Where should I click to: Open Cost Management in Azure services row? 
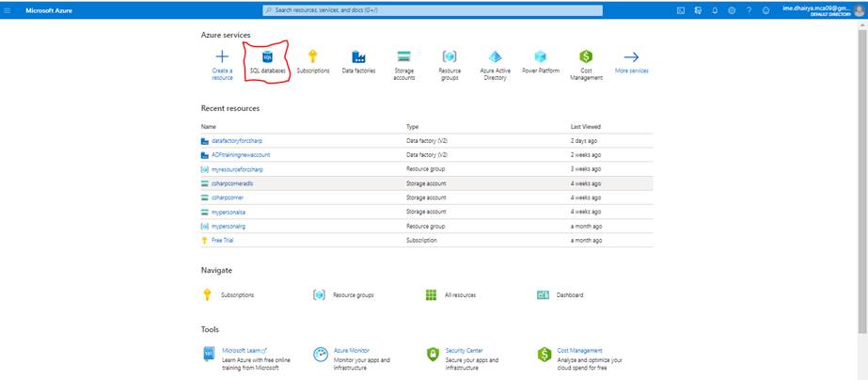coord(586,65)
